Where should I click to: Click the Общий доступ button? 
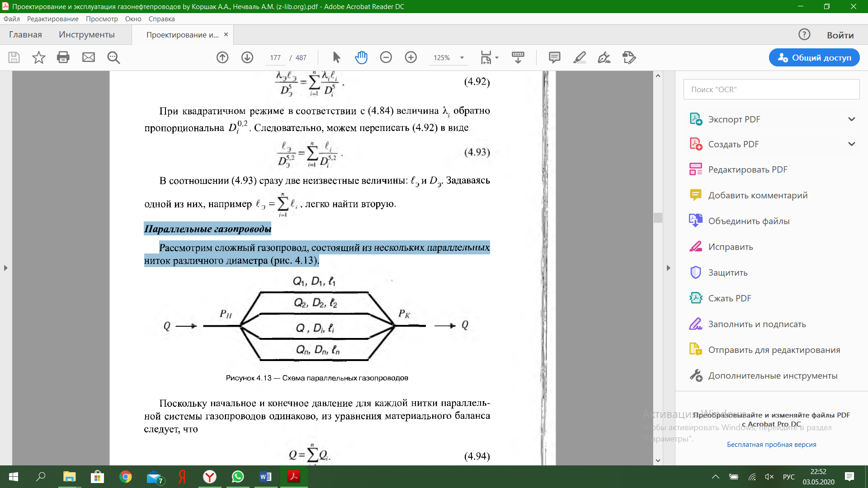(x=814, y=57)
